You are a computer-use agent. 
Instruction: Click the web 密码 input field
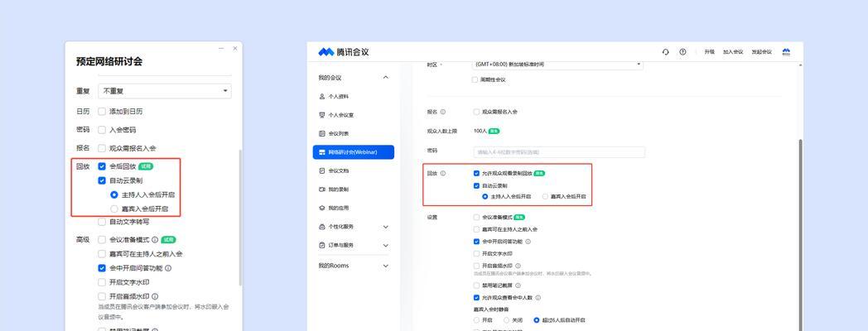[559, 151]
